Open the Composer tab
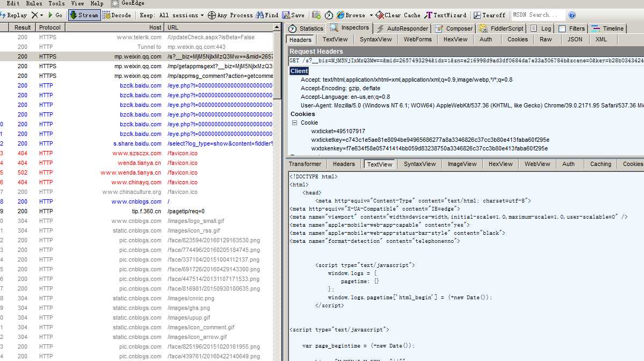This screenshot has width=644, height=361. click(x=454, y=28)
